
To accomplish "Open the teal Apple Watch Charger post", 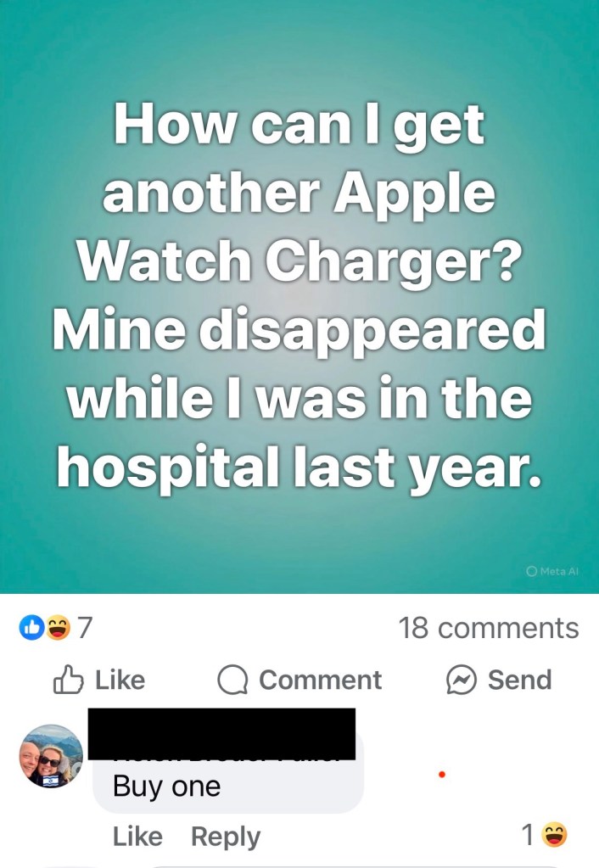I will 299,297.
